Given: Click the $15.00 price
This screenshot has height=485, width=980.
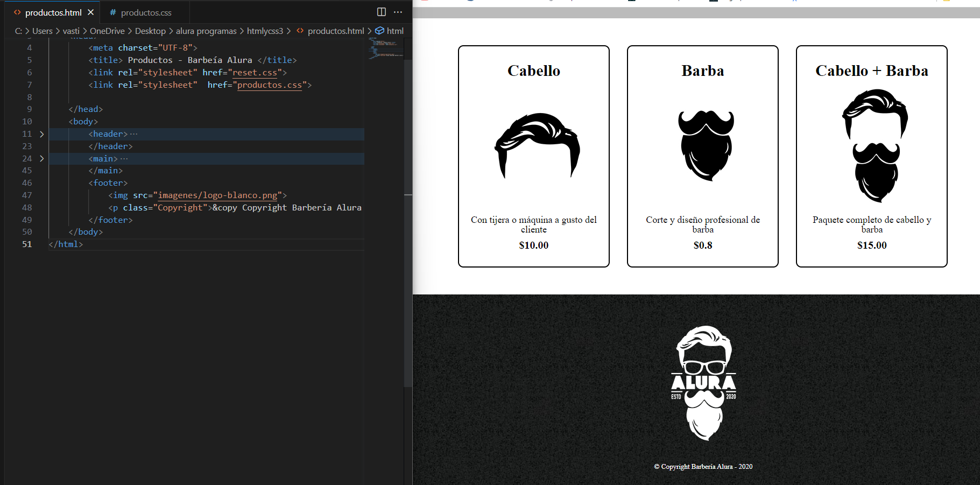Looking at the screenshot, I should [872, 245].
